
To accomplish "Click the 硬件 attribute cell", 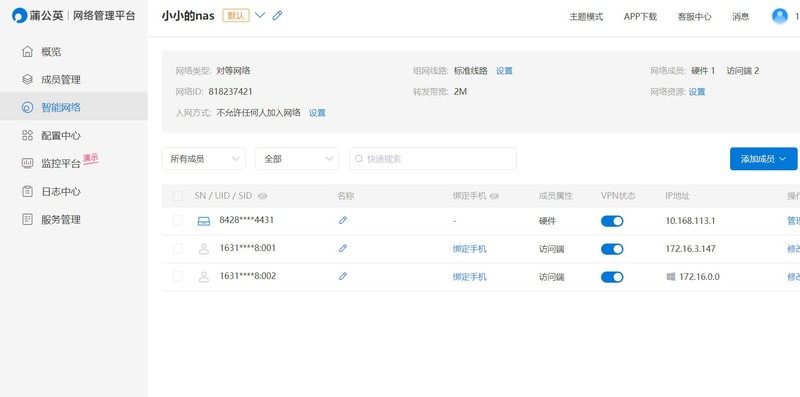I will coord(547,221).
